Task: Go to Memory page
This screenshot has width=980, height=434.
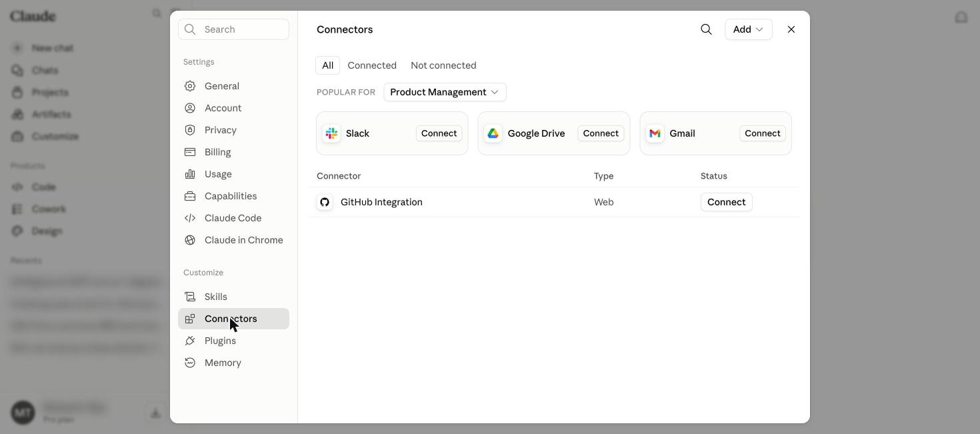Action: 233,363
